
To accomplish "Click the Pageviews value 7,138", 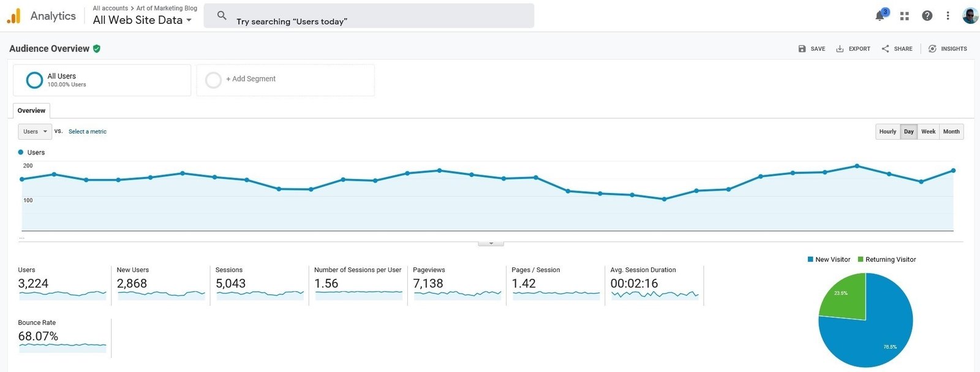I will pyautogui.click(x=428, y=284).
